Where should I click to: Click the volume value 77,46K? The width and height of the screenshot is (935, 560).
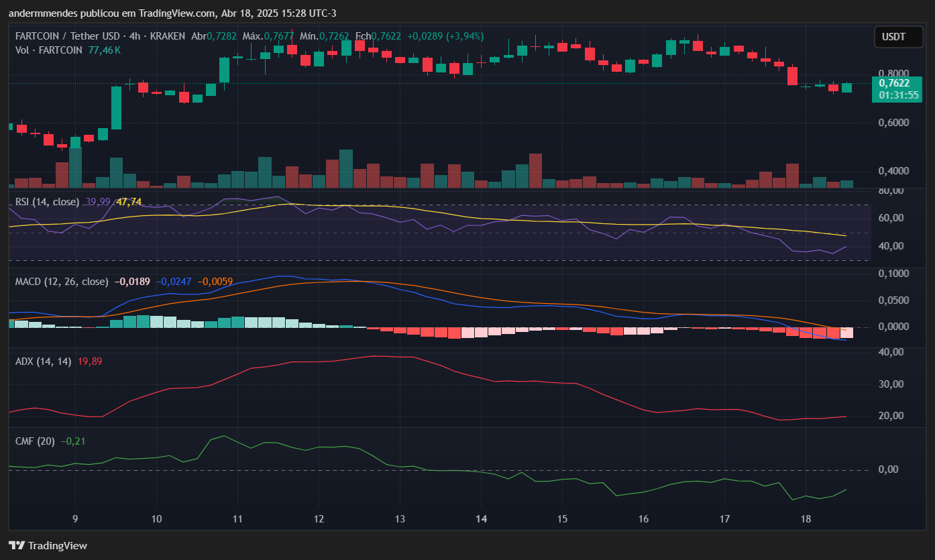tap(104, 50)
